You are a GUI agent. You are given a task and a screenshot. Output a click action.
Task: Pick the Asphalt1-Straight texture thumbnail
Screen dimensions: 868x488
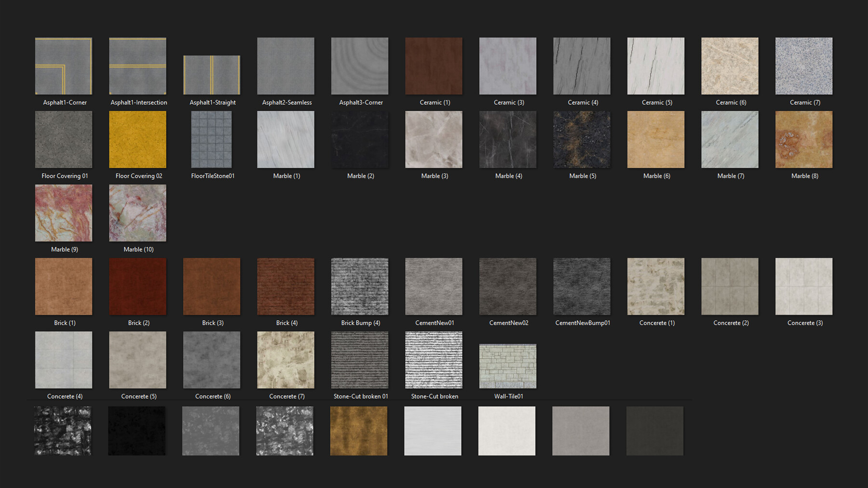coord(212,75)
